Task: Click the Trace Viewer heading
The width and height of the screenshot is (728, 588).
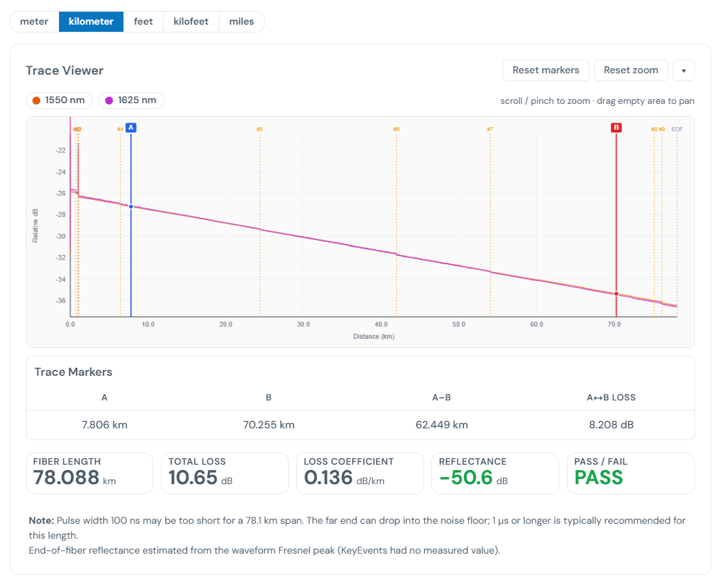Action: pyautogui.click(x=64, y=71)
